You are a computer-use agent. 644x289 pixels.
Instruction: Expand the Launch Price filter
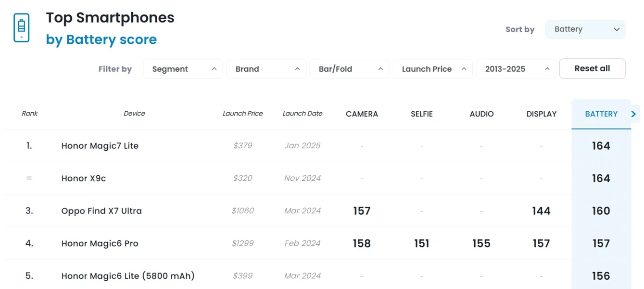tap(432, 68)
